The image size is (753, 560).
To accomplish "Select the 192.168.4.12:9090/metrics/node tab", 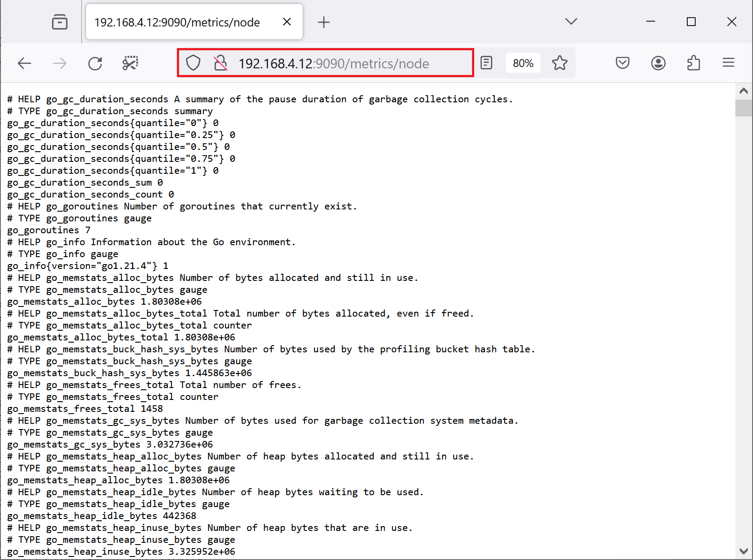I will click(x=194, y=22).
